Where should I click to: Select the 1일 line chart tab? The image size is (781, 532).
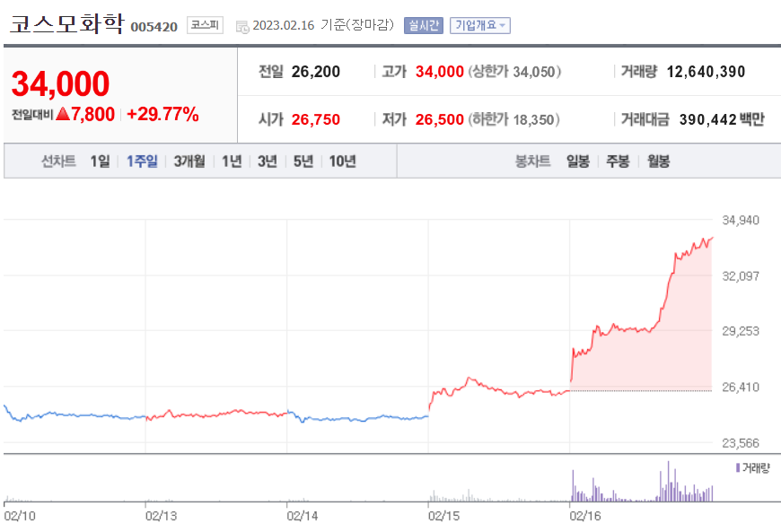[x=100, y=161]
